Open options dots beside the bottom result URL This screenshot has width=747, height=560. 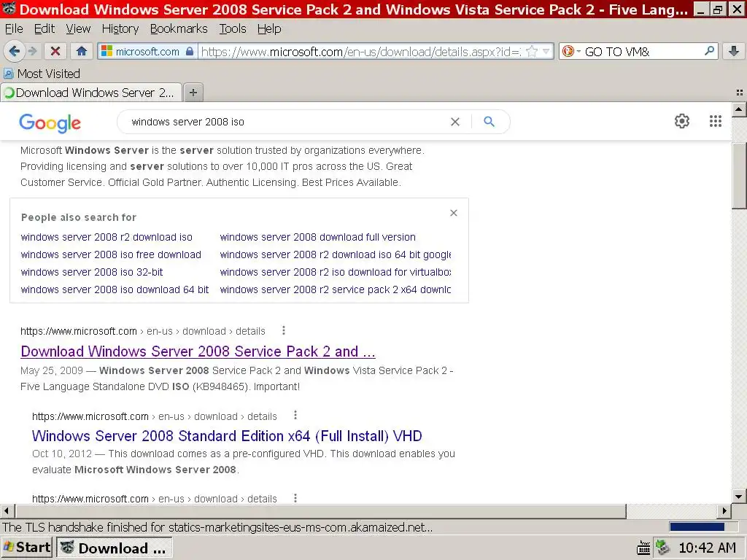(x=295, y=498)
